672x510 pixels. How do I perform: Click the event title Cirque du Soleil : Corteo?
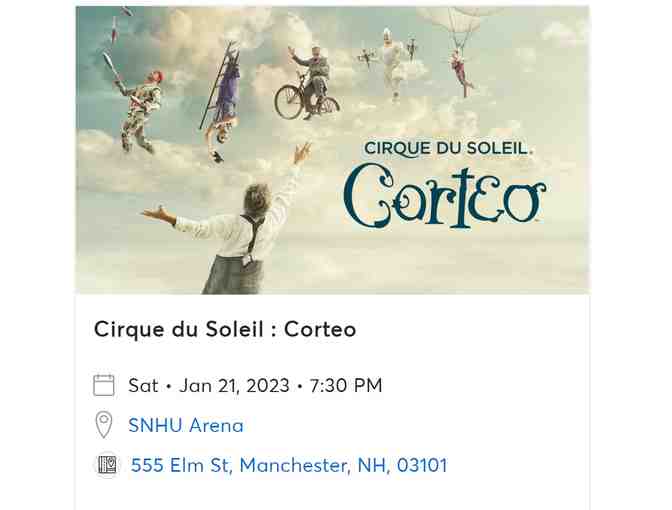[x=225, y=329]
